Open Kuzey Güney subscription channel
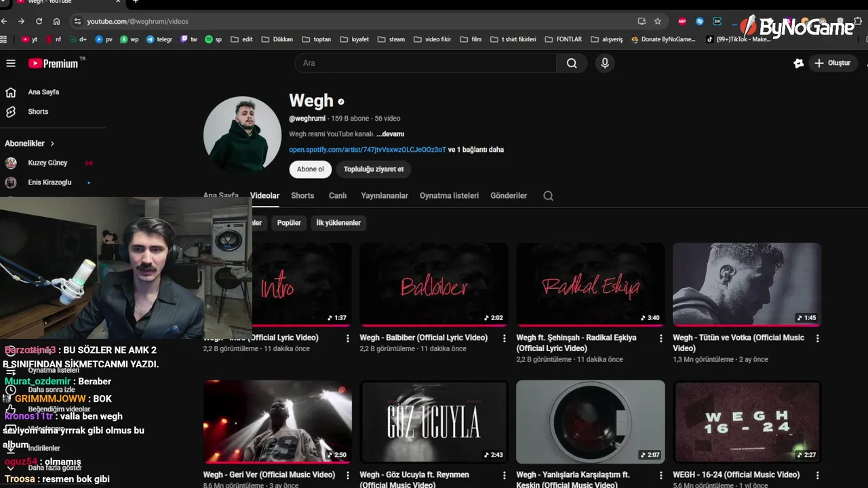Image resolution: width=868 pixels, height=488 pixels. tap(47, 163)
